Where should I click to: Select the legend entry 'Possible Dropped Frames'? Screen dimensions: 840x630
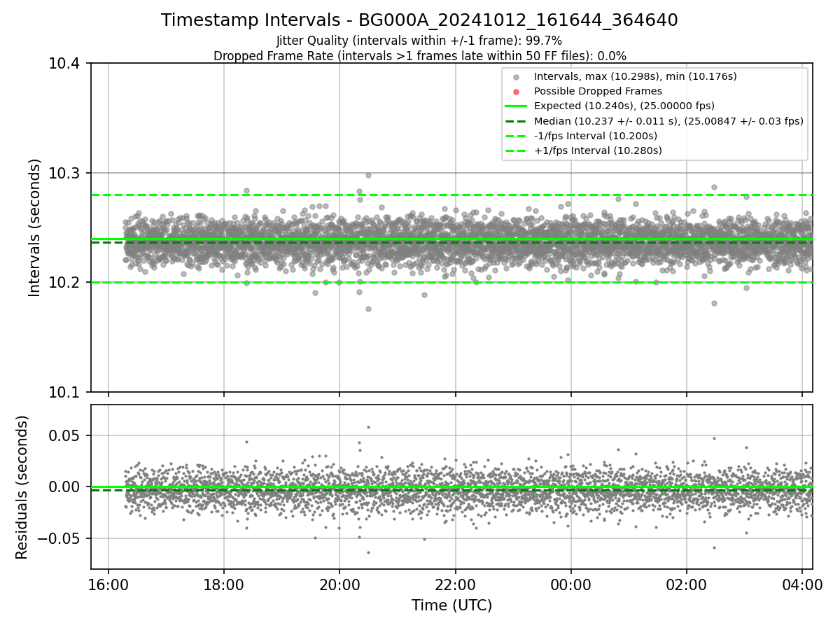pyautogui.click(x=598, y=91)
